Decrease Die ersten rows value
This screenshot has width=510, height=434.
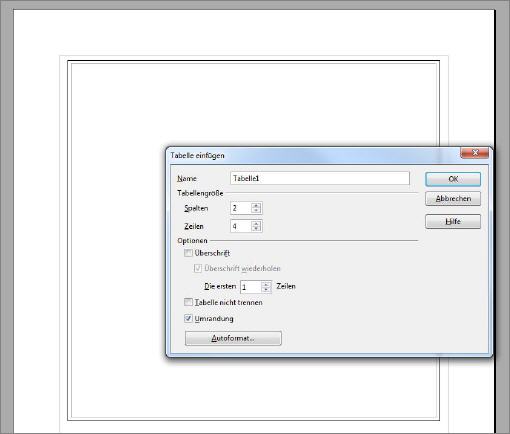pyautogui.click(x=266, y=289)
